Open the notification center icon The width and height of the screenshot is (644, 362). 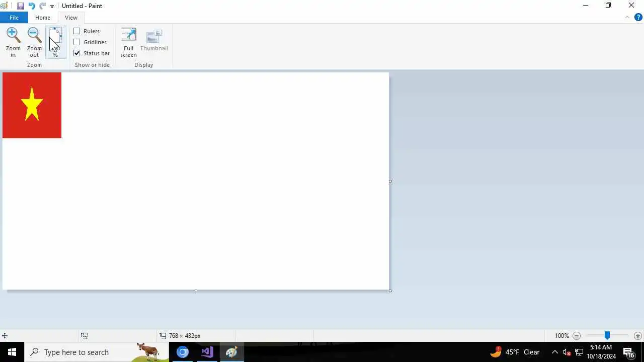[x=629, y=352]
